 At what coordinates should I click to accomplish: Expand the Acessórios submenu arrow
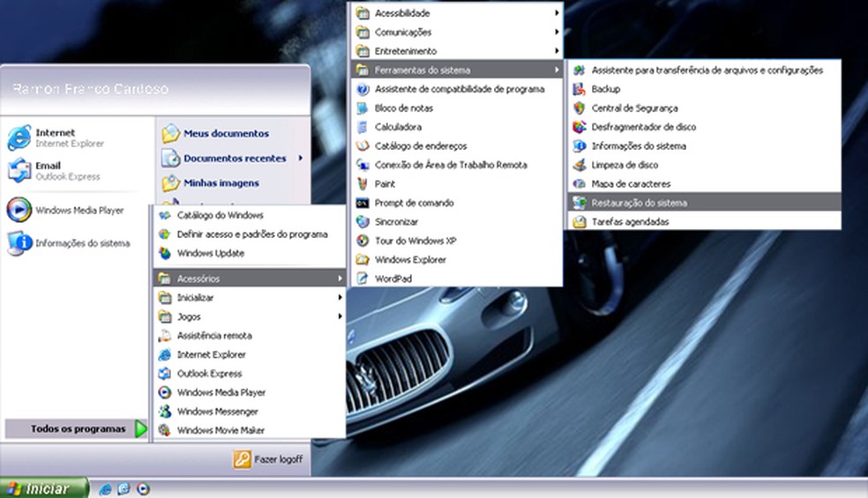coord(340,279)
